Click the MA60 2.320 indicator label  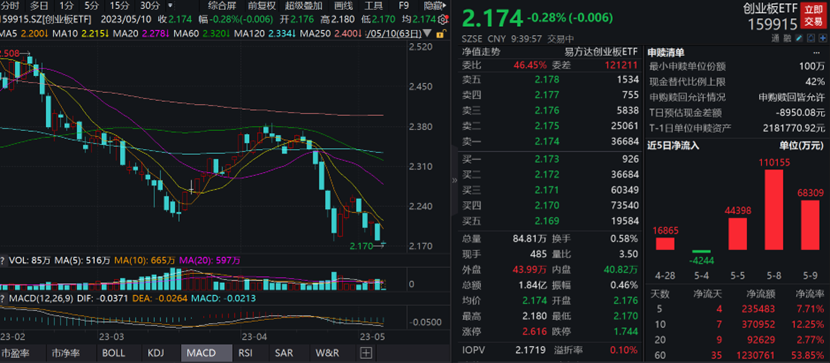(x=201, y=33)
